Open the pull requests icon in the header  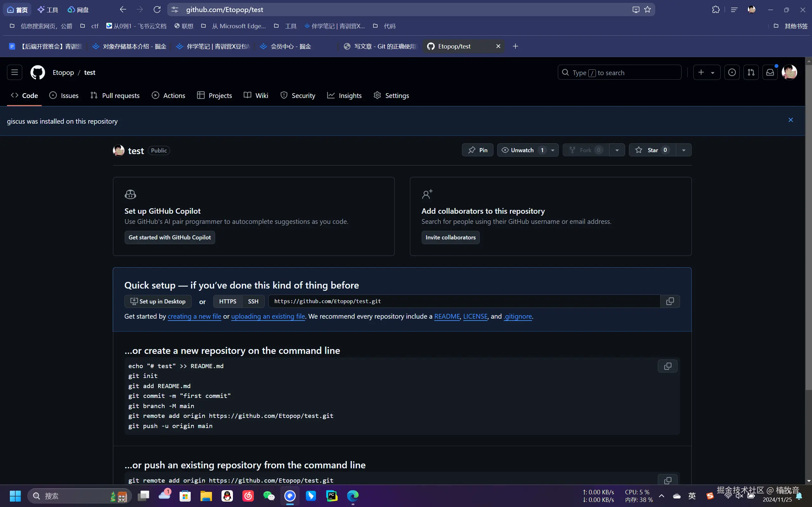[x=751, y=72]
